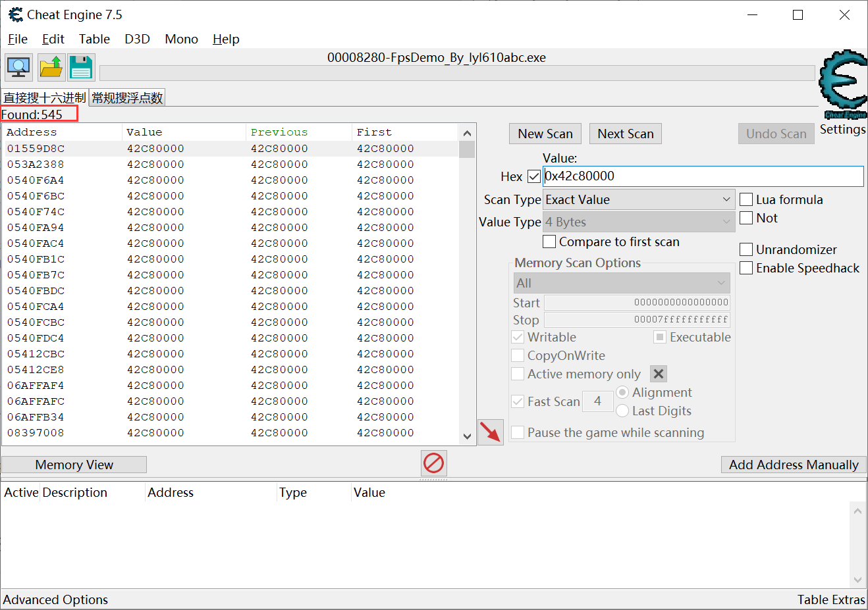Open the memory region All dropdown
This screenshot has height=610, width=868.
coord(622,283)
